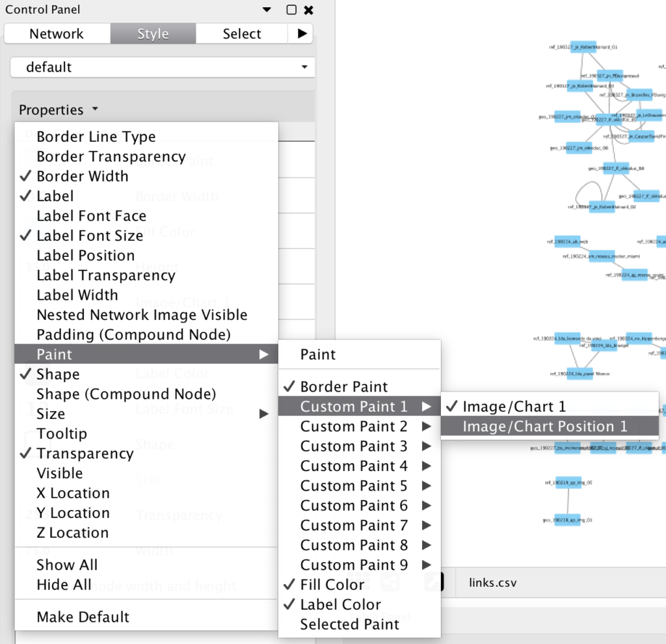Open the default style dropdown
The image size is (666, 644).
pos(162,67)
